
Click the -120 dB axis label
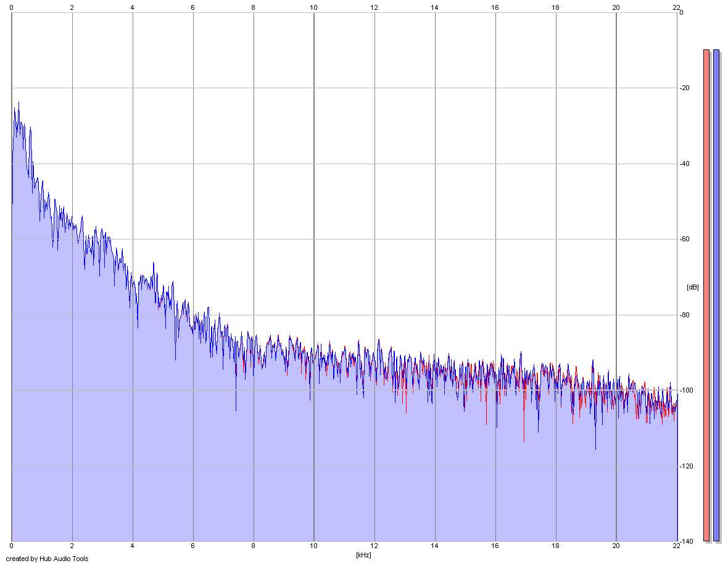[x=686, y=466]
